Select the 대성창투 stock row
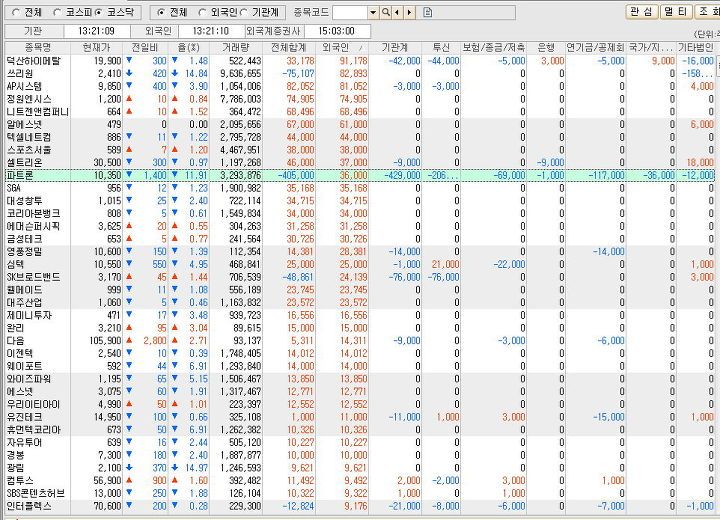Screen dimensions: 720x520 coord(360,201)
